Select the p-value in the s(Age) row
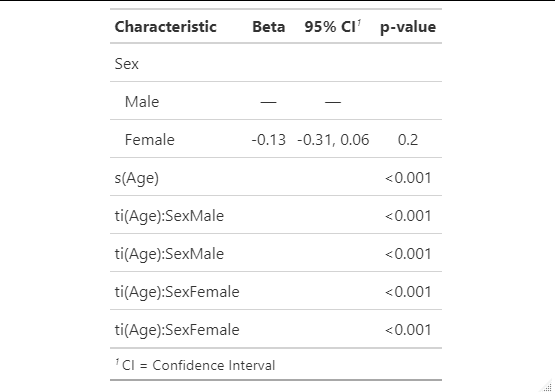555x392 pixels. (408, 178)
